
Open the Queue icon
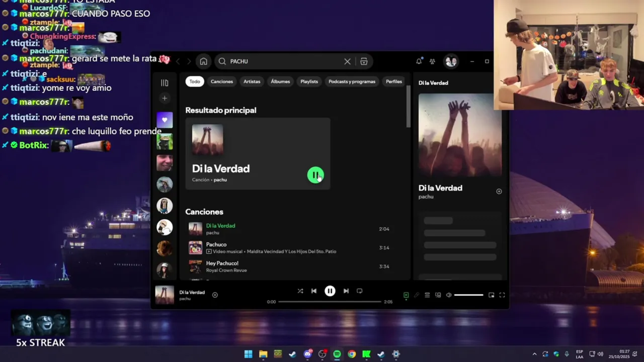pos(427,295)
